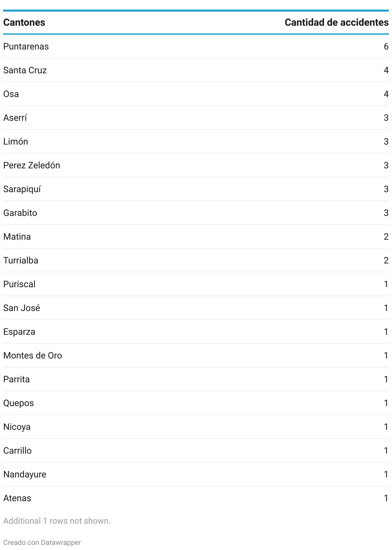The width and height of the screenshot is (392, 550).
Task: Select the Aserrí row
Action: pyautogui.click(x=196, y=118)
